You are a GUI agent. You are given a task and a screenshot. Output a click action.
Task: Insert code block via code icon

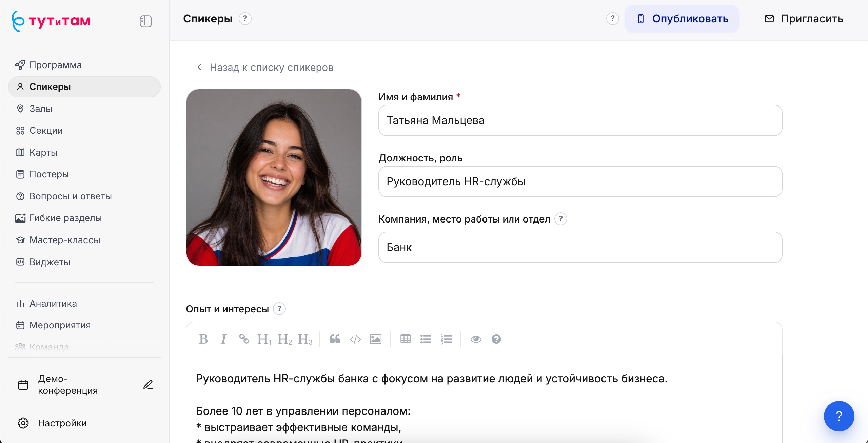[355, 339]
